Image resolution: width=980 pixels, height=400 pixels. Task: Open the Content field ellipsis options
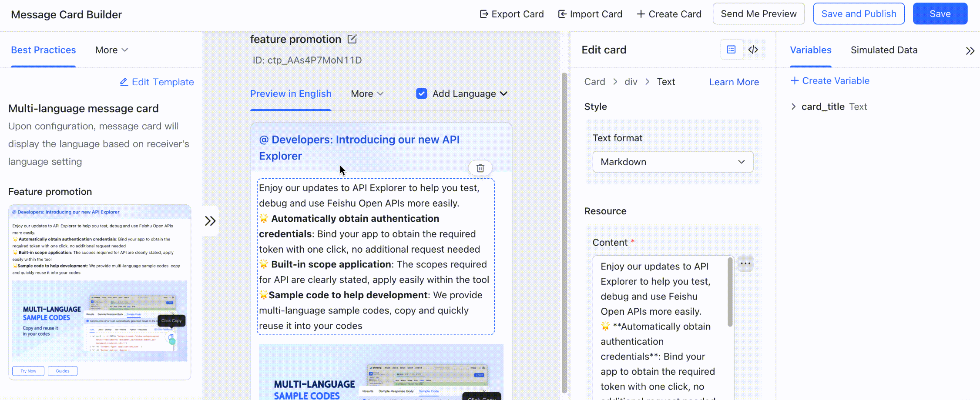(745, 263)
